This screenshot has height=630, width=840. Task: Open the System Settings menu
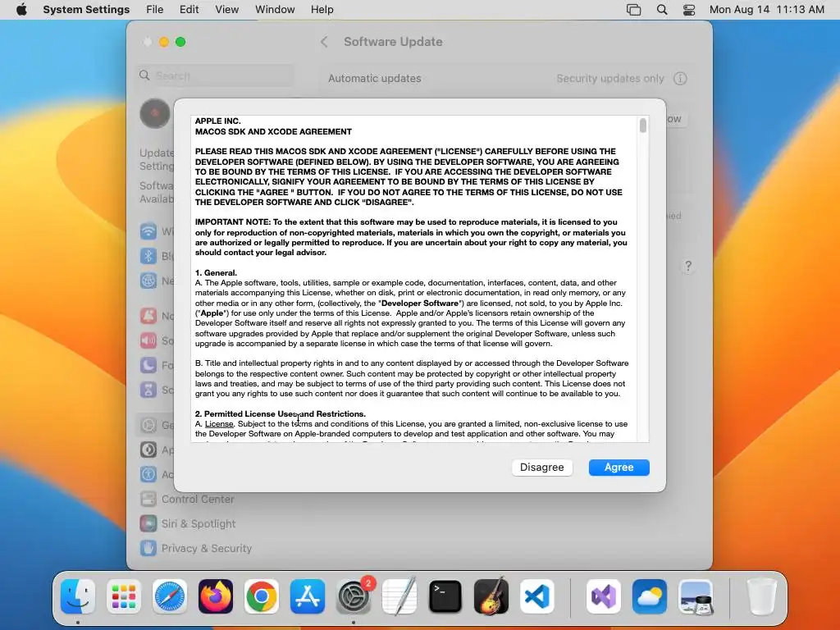click(86, 10)
